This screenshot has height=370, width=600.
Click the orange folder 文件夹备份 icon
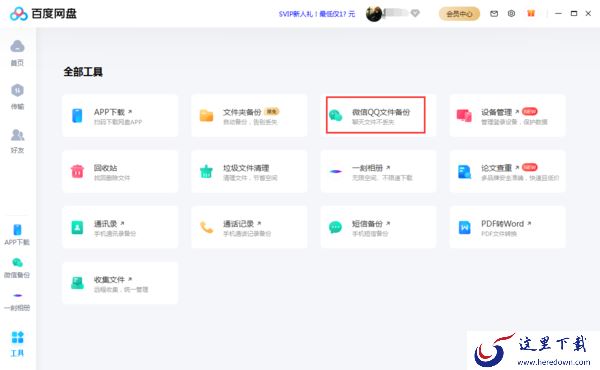point(206,115)
